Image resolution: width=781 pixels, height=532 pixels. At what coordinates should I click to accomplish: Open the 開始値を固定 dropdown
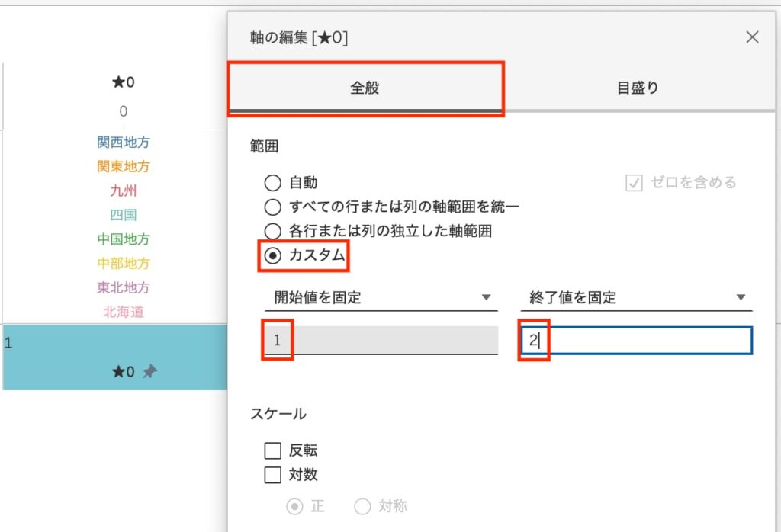pos(381,297)
